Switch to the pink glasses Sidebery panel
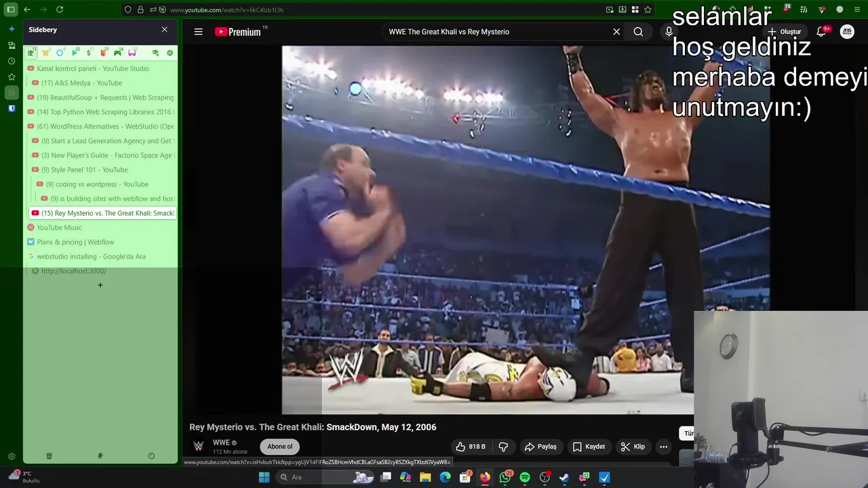Image resolution: width=868 pixels, height=488 pixels. 132,52
